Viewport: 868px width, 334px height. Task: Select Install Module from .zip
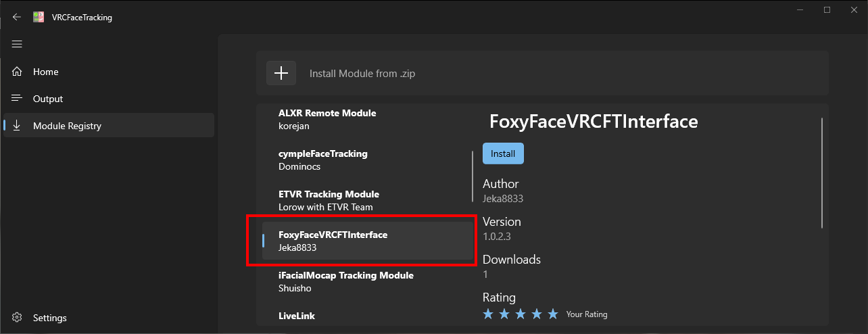click(362, 73)
